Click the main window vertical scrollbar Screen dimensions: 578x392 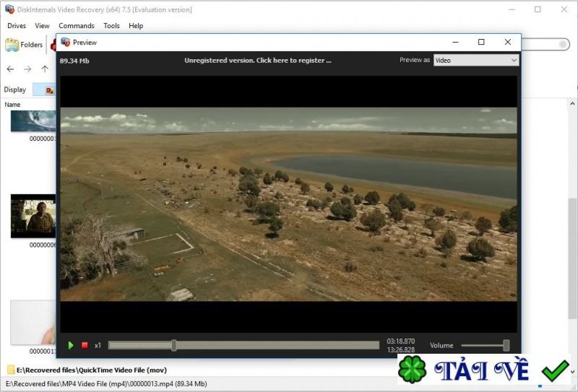coord(572,258)
